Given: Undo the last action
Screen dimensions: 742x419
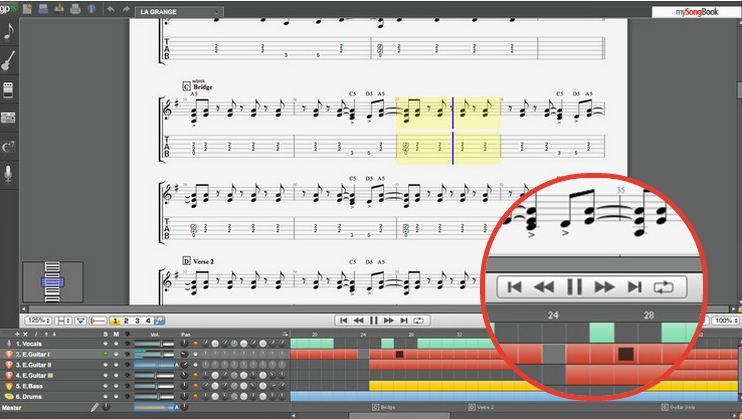Looking at the screenshot, I should pos(110,9).
